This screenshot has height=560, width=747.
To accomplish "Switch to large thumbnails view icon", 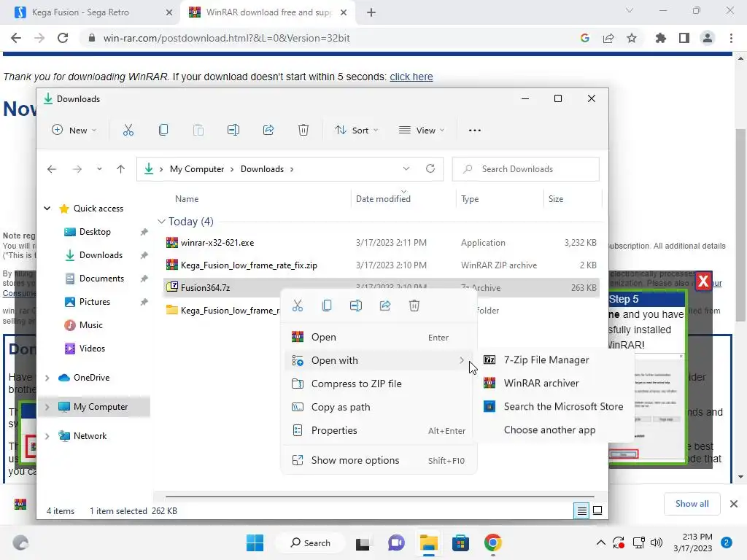I will point(597,511).
